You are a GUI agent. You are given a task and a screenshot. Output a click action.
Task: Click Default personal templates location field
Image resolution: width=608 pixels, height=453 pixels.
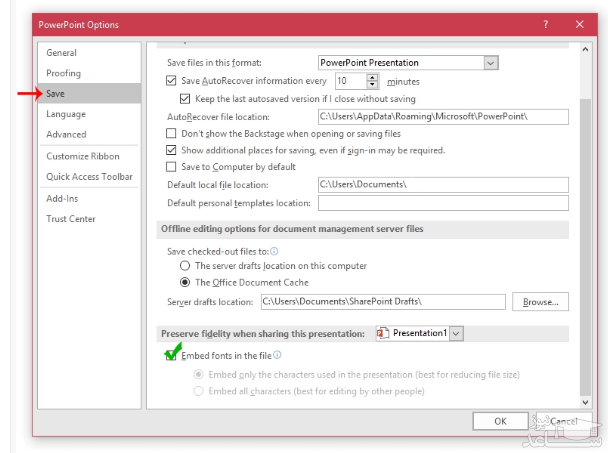click(x=442, y=203)
